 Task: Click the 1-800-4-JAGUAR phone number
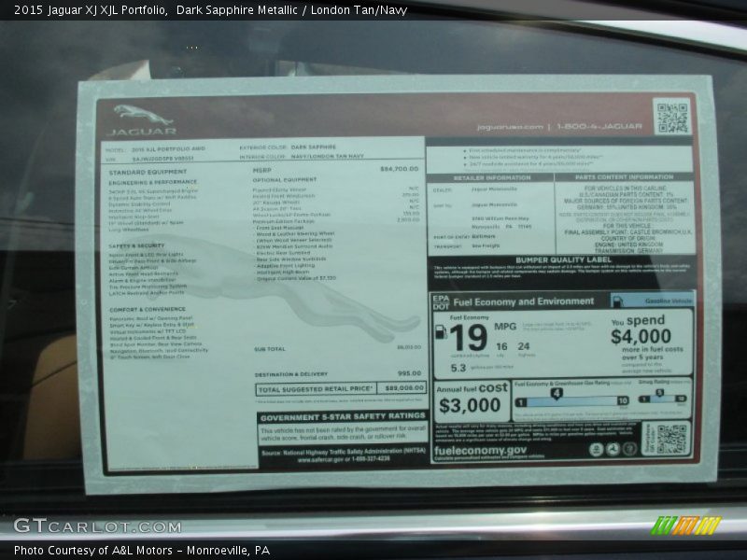[599, 126]
